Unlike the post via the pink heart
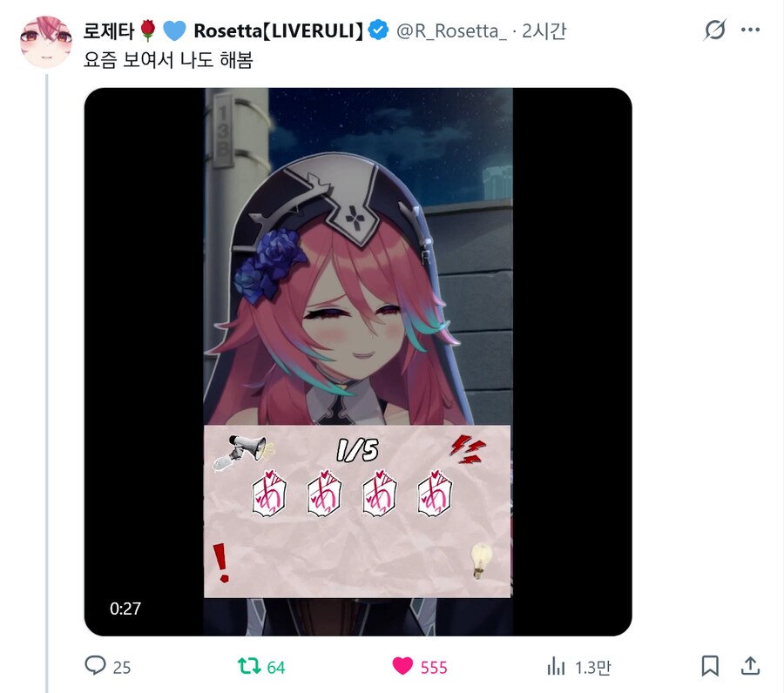784x693 pixels. [402, 666]
